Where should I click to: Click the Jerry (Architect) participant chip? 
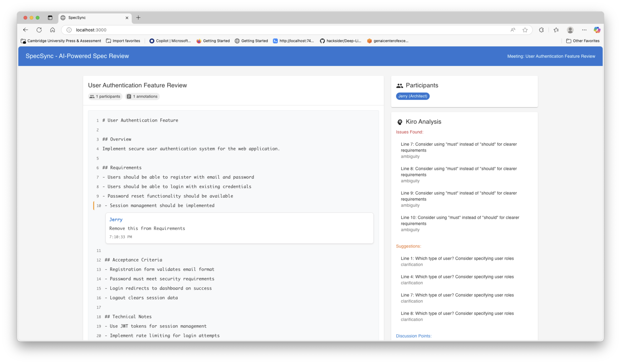tap(413, 96)
